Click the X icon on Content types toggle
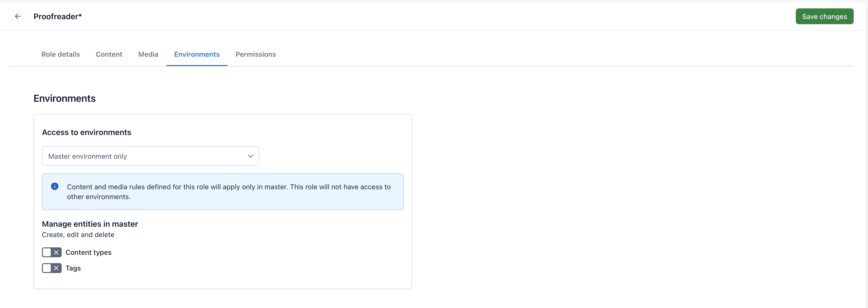This screenshot has width=868, height=308. (56, 252)
